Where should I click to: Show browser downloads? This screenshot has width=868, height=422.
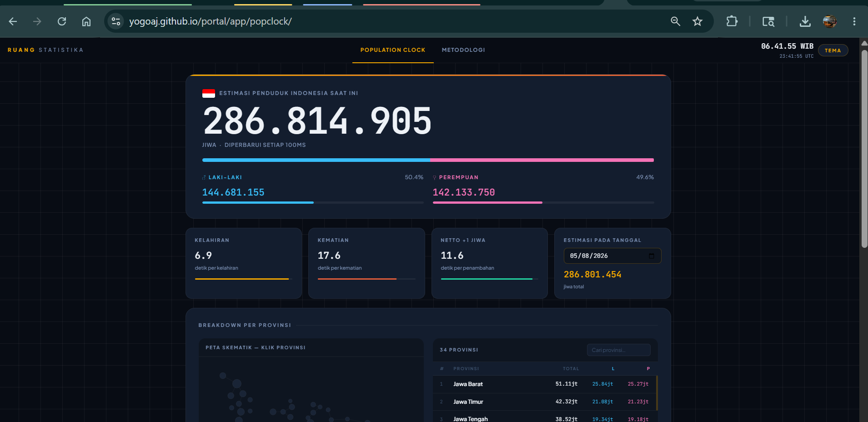coord(805,21)
